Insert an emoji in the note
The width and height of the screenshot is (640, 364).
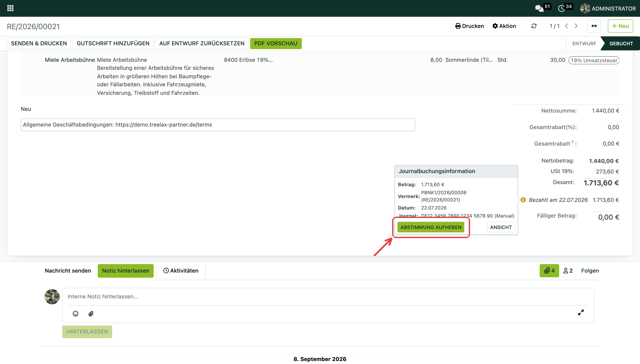click(76, 313)
